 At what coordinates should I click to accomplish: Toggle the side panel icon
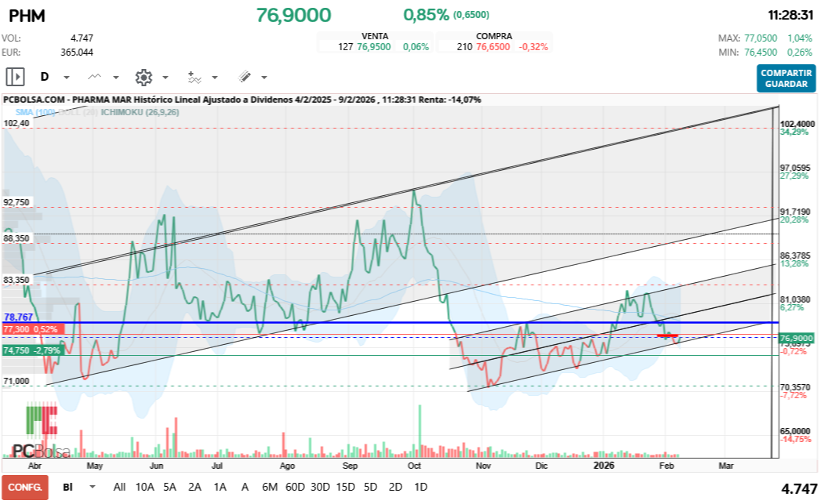pos(15,77)
